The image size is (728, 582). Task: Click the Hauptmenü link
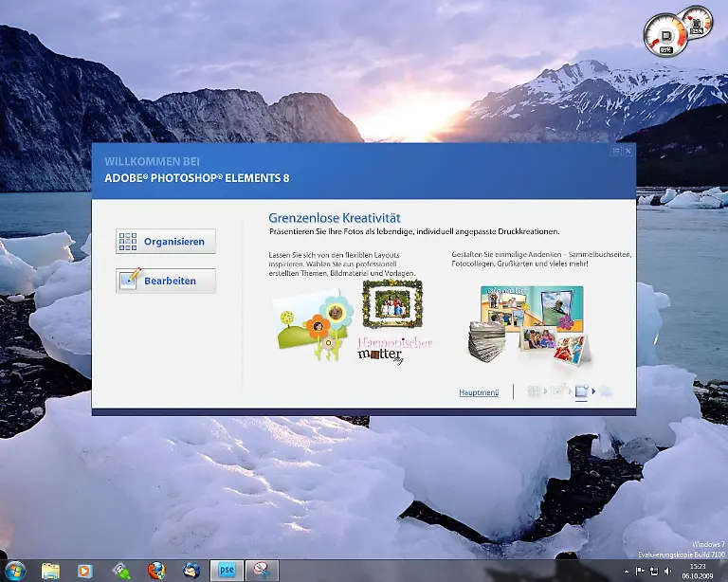pyautogui.click(x=479, y=391)
